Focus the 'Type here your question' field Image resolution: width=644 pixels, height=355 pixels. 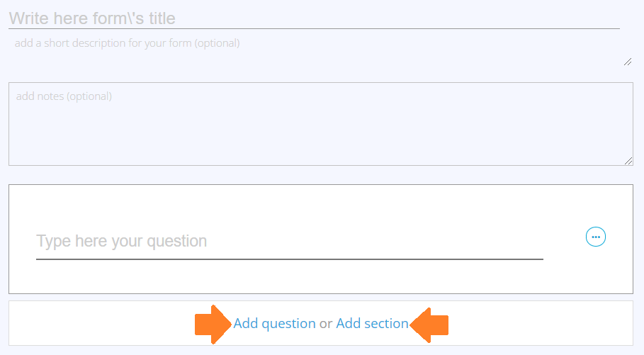[x=290, y=242]
